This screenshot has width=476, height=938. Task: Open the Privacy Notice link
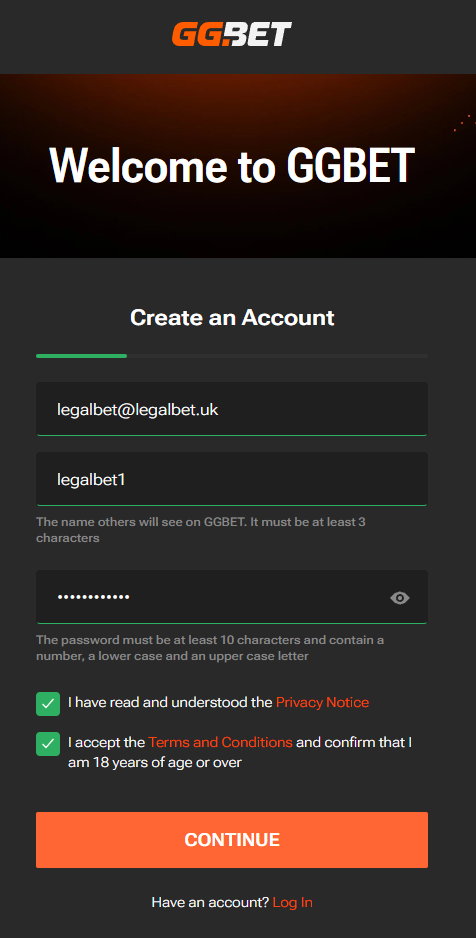click(322, 702)
